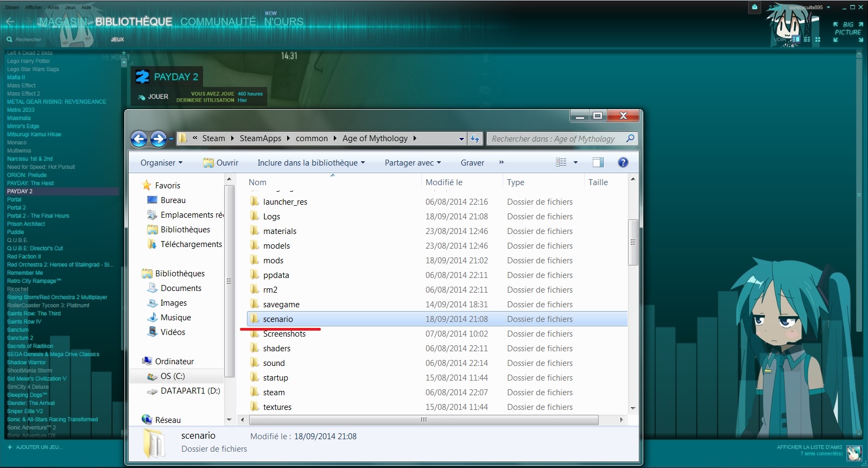Image resolution: width=868 pixels, height=468 pixels.
Task: Click the Réseau network icon
Action: (x=147, y=420)
